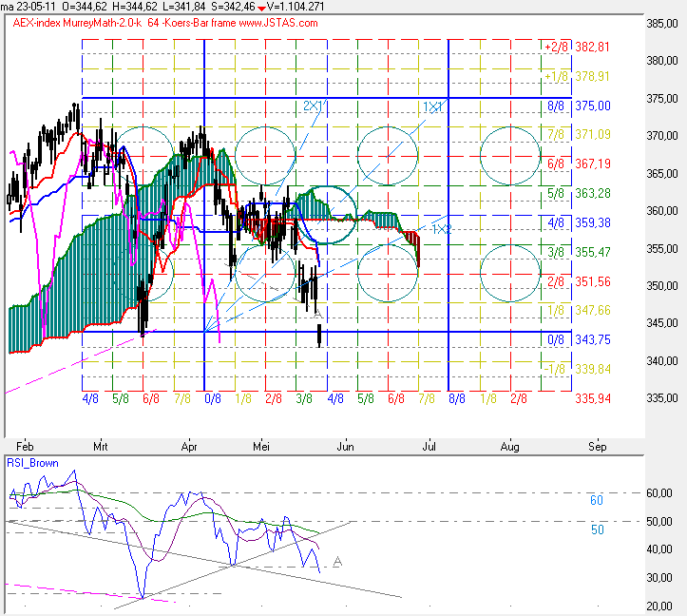This screenshot has width=687, height=616.
Task: Click the Feb label on time axis
Action: pos(27,445)
